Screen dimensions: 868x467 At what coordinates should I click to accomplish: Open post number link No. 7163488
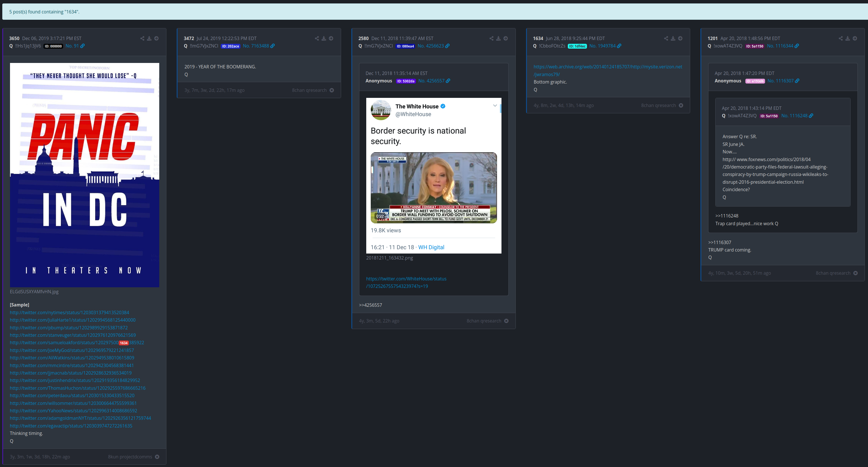click(x=256, y=46)
